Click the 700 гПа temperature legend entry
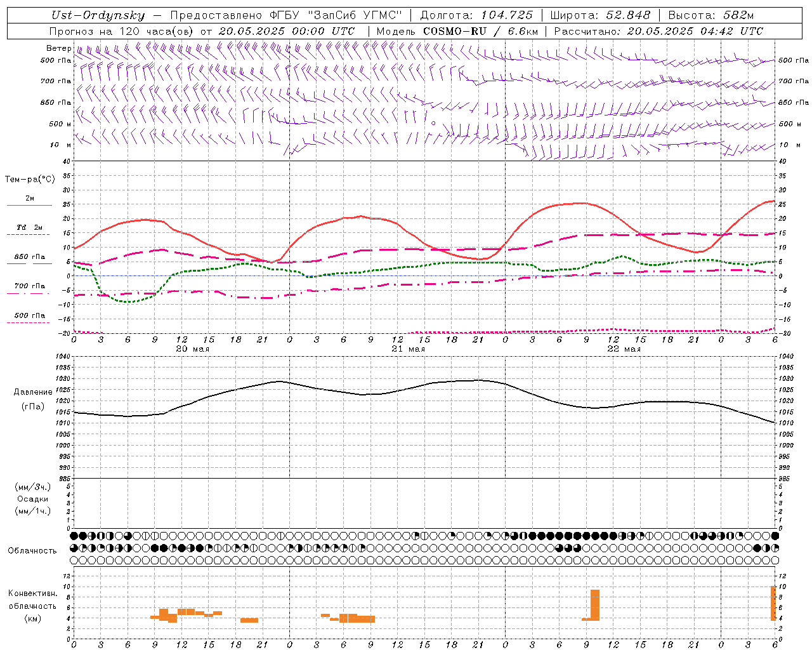The image size is (812, 650). (29, 286)
